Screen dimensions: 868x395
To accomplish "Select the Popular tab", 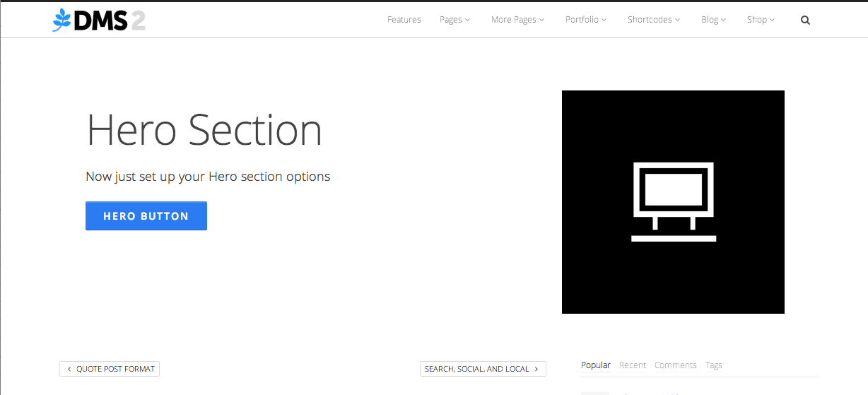I will tap(596, 365).
